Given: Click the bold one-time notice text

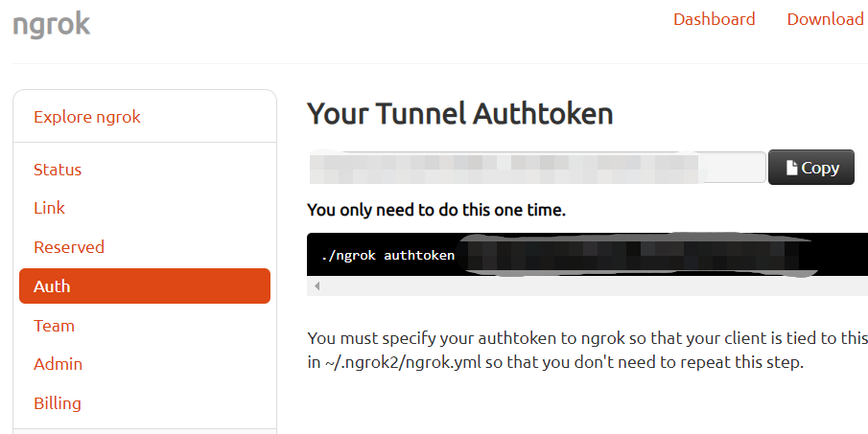Looking at the screenshot, I should [x=436, y=210].
